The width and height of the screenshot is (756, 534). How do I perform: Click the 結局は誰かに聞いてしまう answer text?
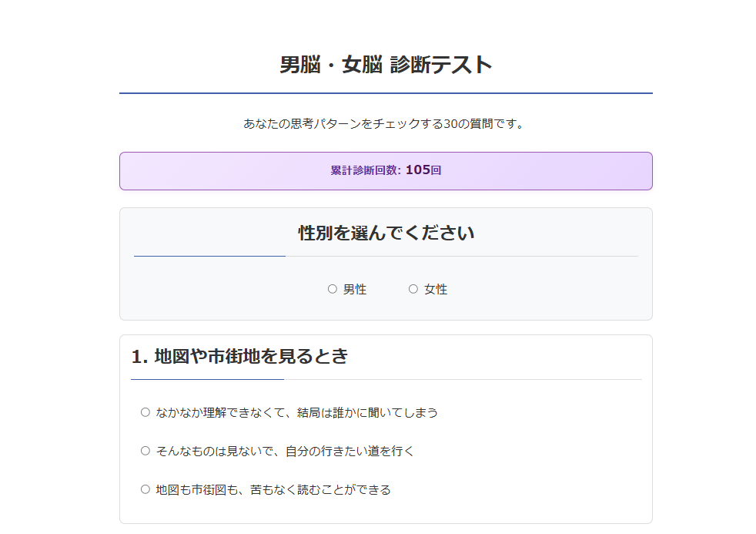367,413
